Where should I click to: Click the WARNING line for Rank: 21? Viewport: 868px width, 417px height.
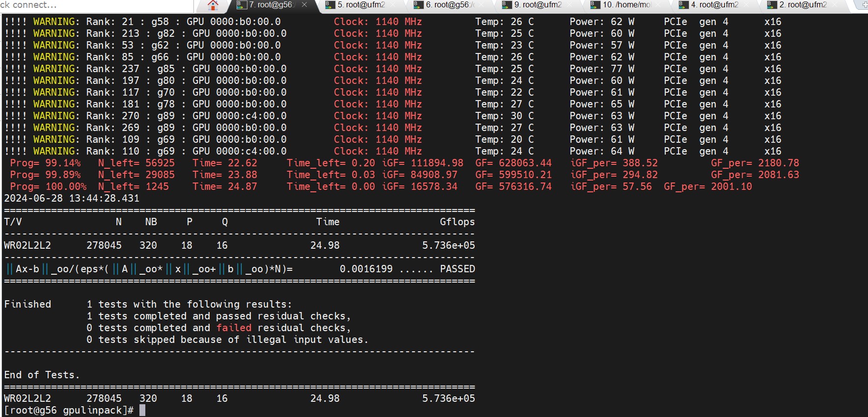(393, 22)
